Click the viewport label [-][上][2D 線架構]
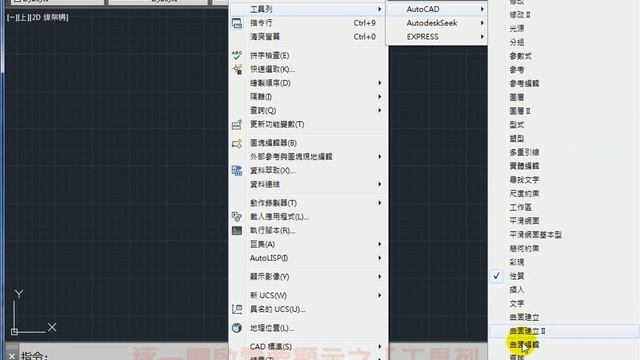640x360 pixels. tap(38, 18)
